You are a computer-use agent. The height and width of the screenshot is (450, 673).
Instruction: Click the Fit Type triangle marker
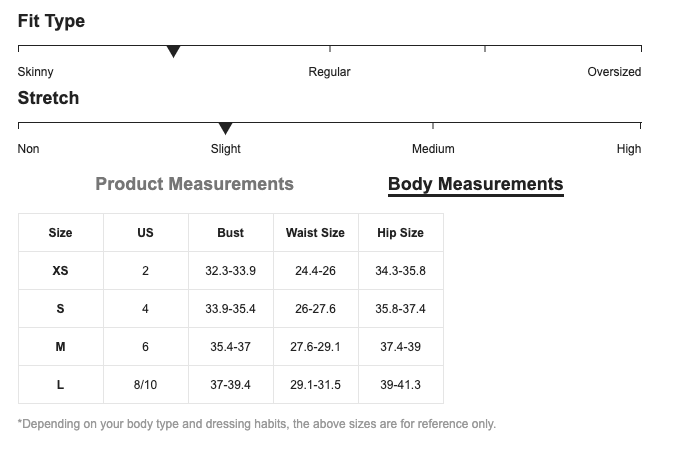tap(173, 51)
